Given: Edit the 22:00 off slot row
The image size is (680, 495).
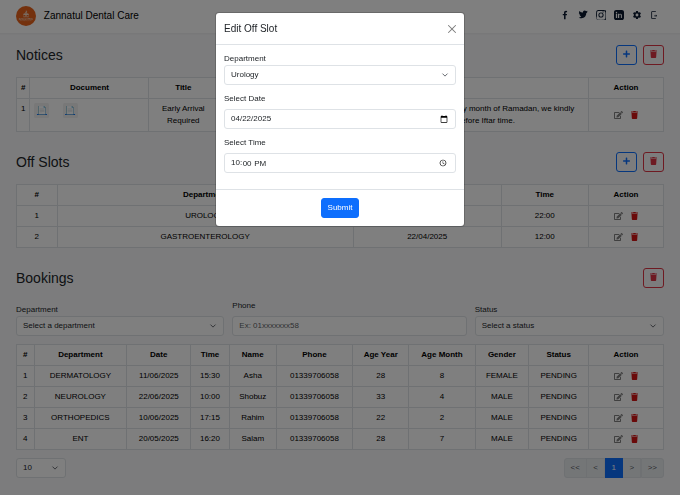Looking at the screenshot, I should coord(618,216).
